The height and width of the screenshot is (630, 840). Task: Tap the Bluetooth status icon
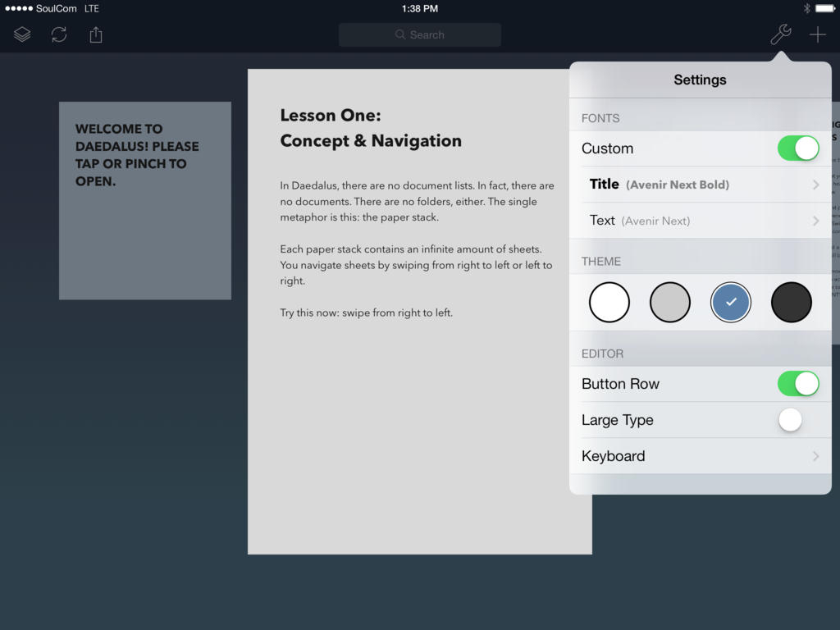807,8
